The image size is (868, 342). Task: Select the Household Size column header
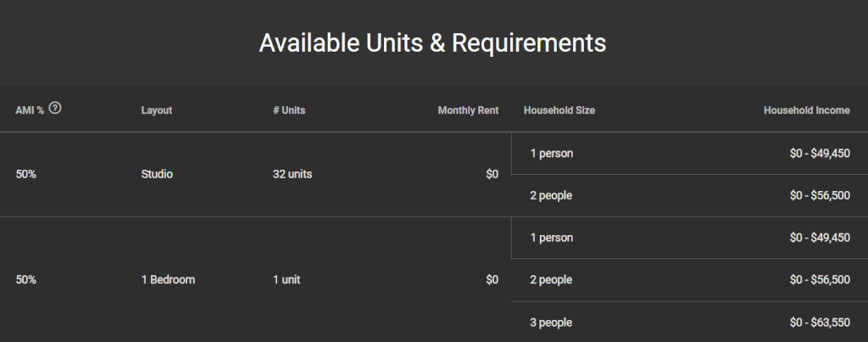click(559, 110)
